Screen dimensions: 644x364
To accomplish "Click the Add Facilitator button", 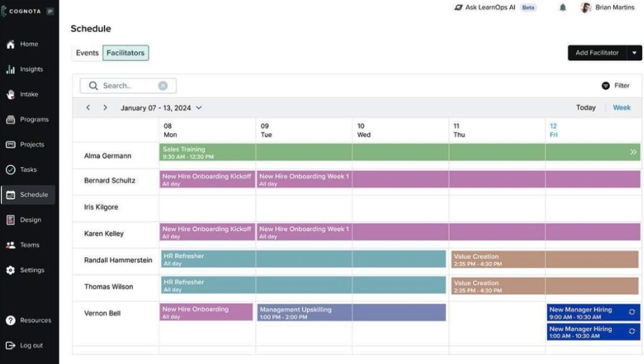I will (597, 53).
